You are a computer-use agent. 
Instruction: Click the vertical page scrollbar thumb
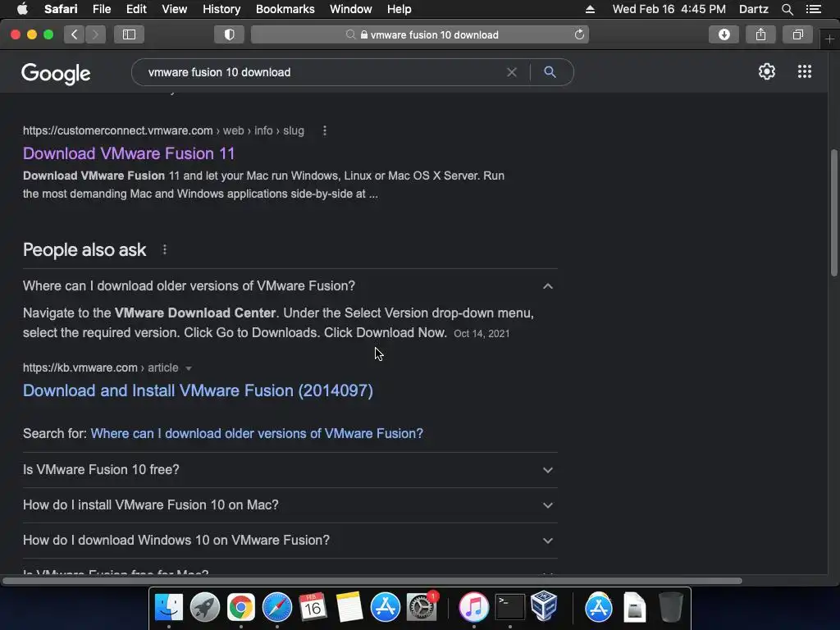click(x=833, y=212)
